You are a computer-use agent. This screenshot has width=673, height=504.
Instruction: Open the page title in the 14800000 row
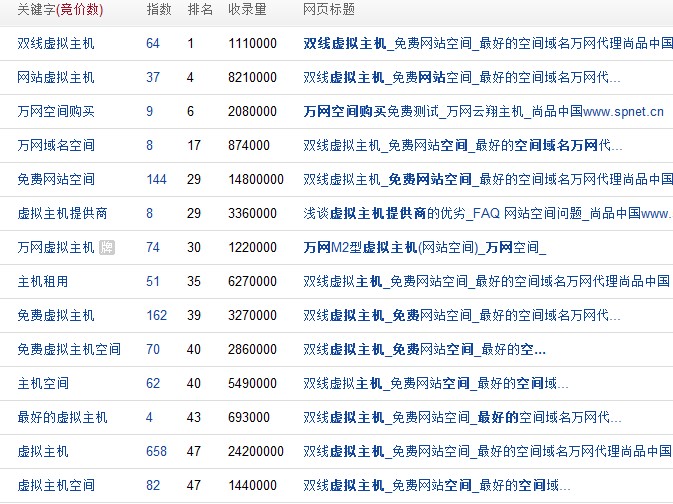[488, 179]
